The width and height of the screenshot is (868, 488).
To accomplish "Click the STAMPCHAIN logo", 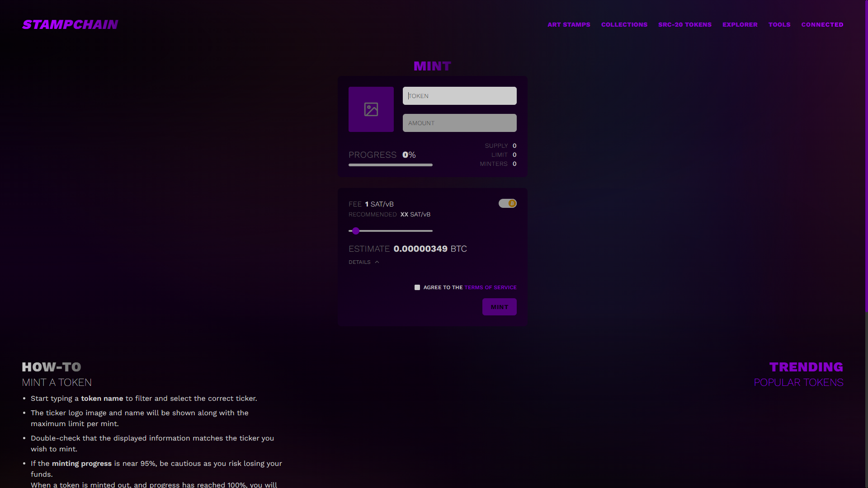I will coord(70,24).
